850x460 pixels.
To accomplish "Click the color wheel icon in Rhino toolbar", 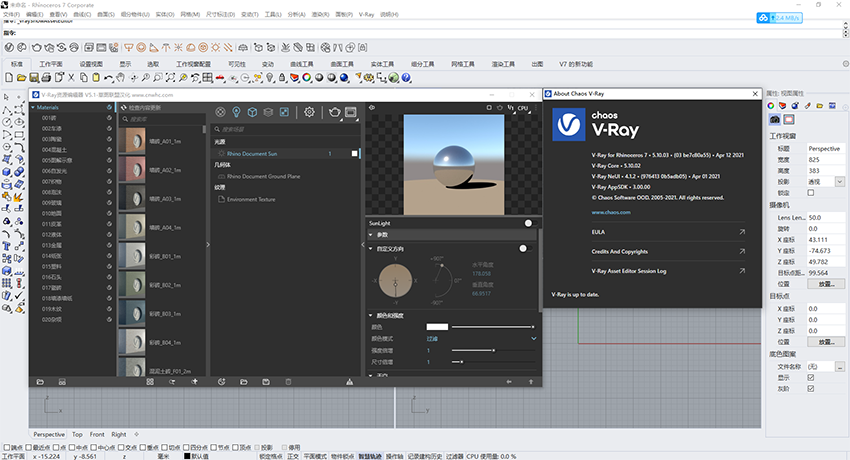I will [307, 78].
